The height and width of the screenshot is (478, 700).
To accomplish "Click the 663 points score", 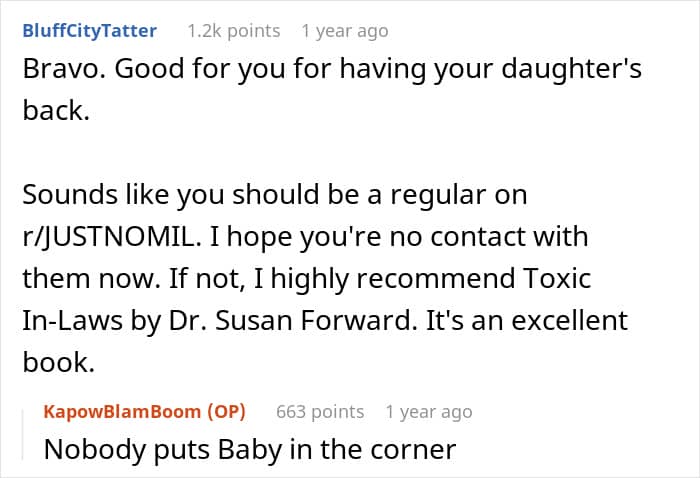I will pos(320,411).
